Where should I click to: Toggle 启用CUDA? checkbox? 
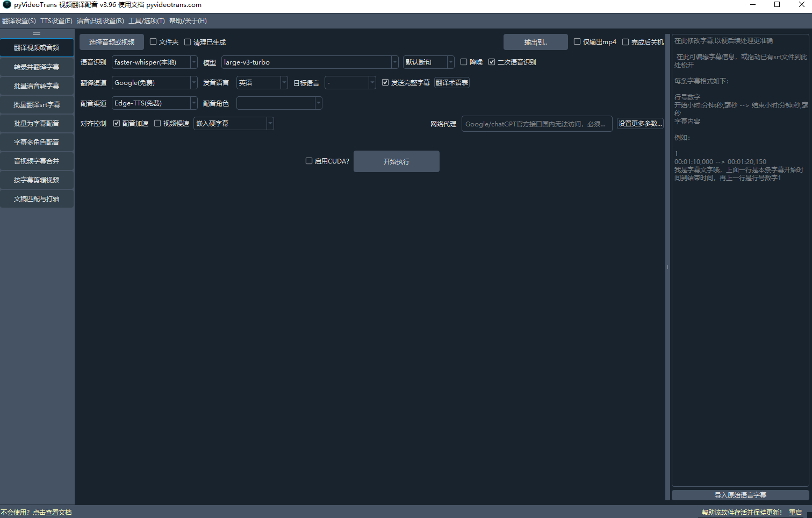pos(309,161)
